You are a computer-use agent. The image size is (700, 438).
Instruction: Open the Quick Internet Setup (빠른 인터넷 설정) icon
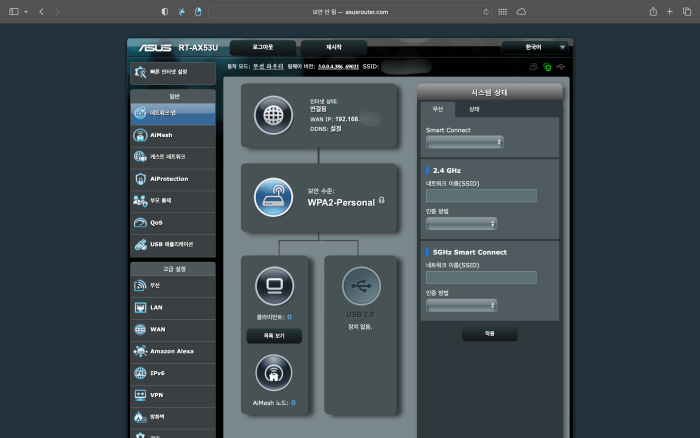coord(140,72)
